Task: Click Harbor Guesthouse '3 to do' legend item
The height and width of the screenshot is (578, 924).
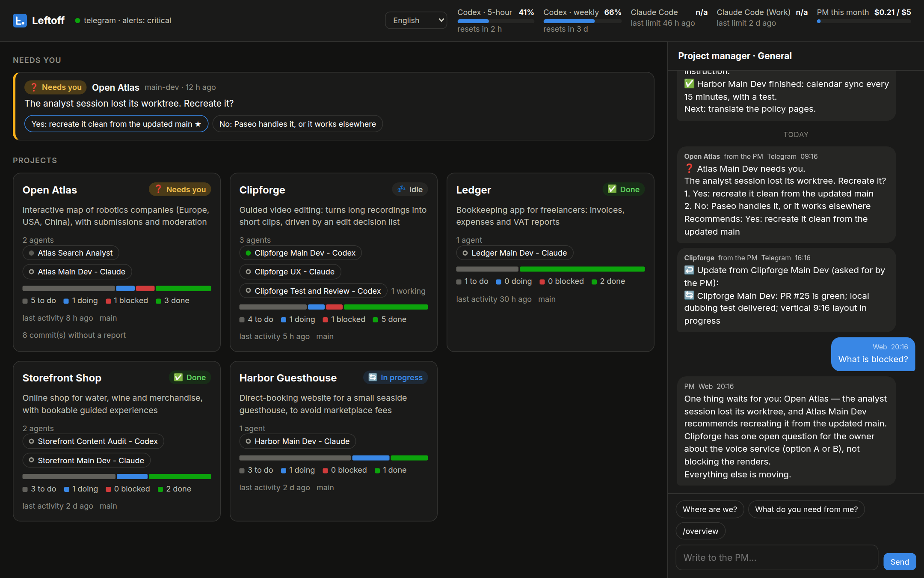Action: coord(256,470)
